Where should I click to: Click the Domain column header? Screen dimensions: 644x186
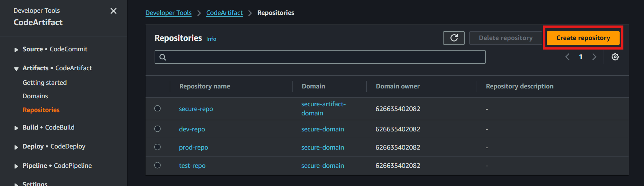[313, 86]
